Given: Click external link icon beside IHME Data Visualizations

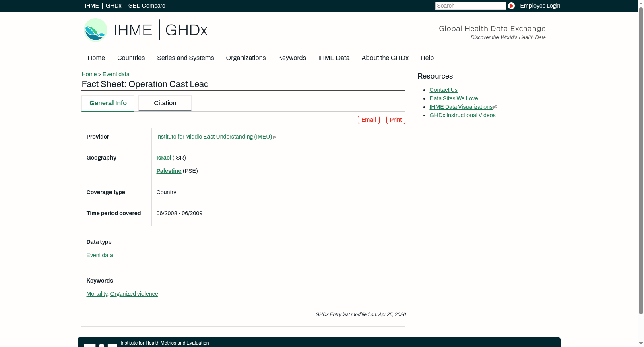Looking at the screenshot, I should tap(495, 107).
